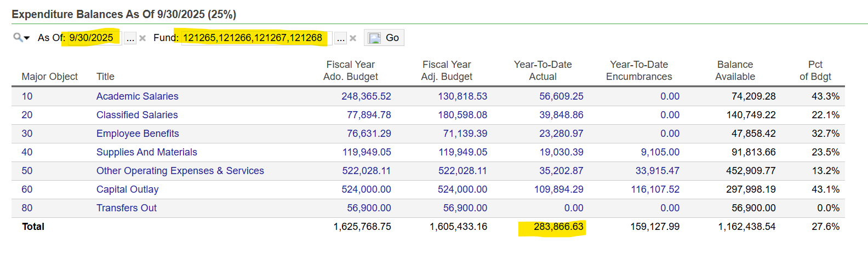Open Capital Outlay encumbrances 116,107.52
The image size is (868, 254).
(655, 189)
